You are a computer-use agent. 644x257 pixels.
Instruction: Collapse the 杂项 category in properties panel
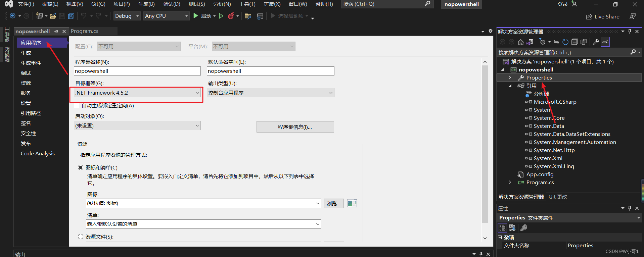500,237
